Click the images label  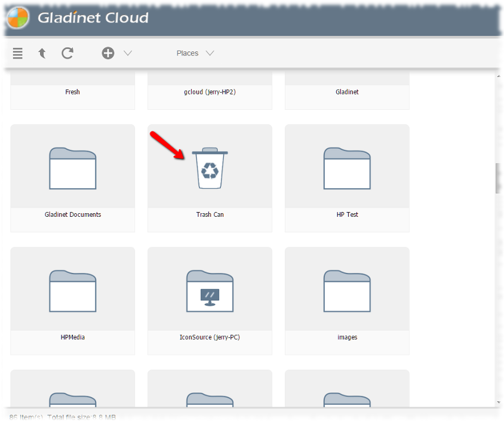point(347,337)
